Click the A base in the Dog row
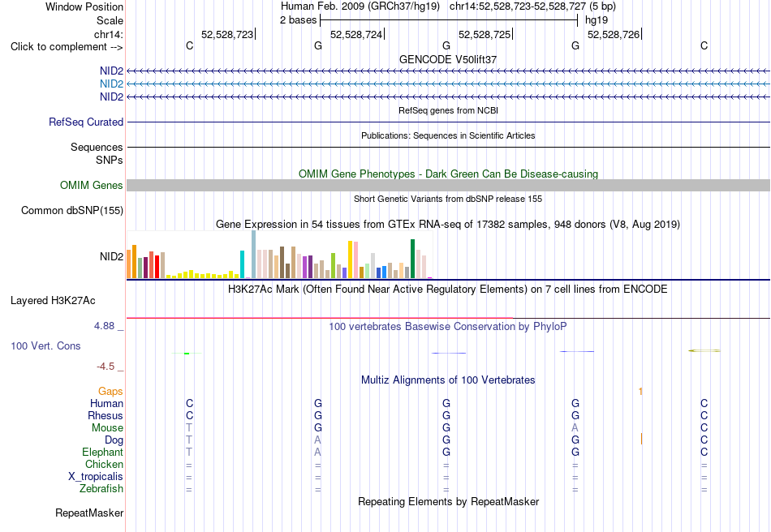The image size is (771, 532). (x=317, y=440)
